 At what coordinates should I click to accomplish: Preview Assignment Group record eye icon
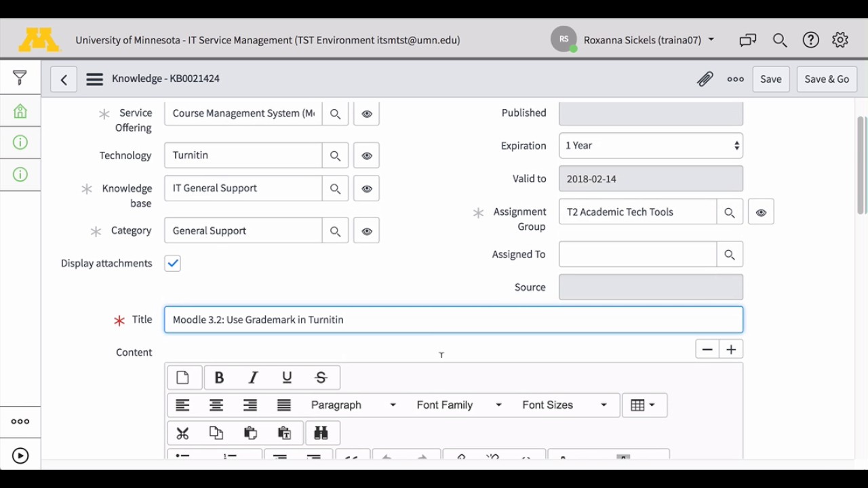(x=761, y=212)
